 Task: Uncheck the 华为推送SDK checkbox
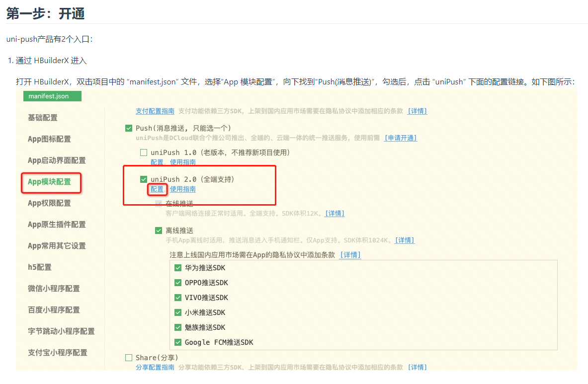point(178,268)
